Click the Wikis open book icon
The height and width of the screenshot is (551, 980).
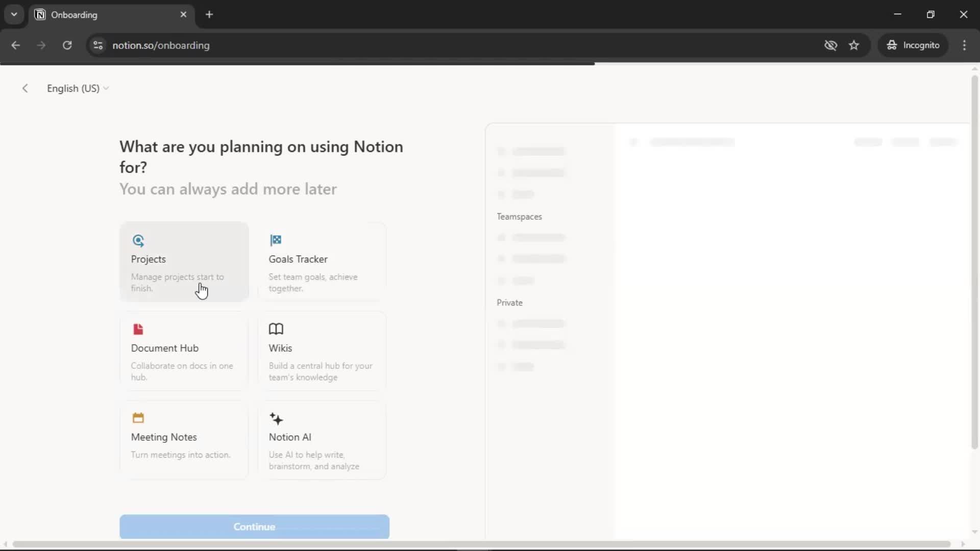pyautogui.click(x=276, y=329)
